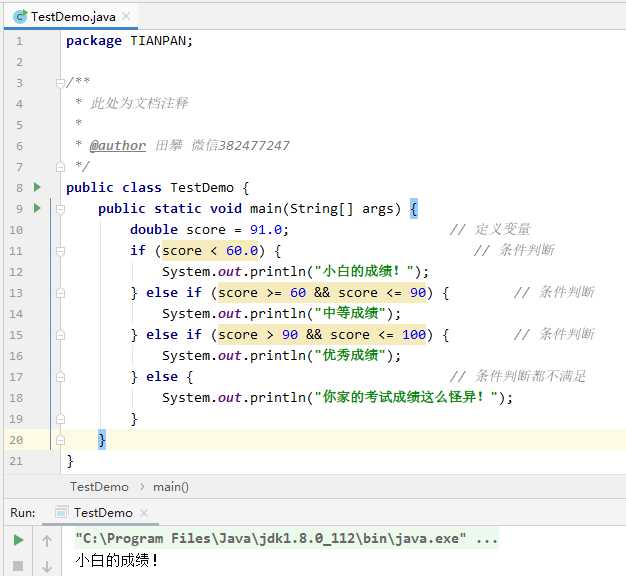Collapse the else block fold at line 17

(60, 377)
